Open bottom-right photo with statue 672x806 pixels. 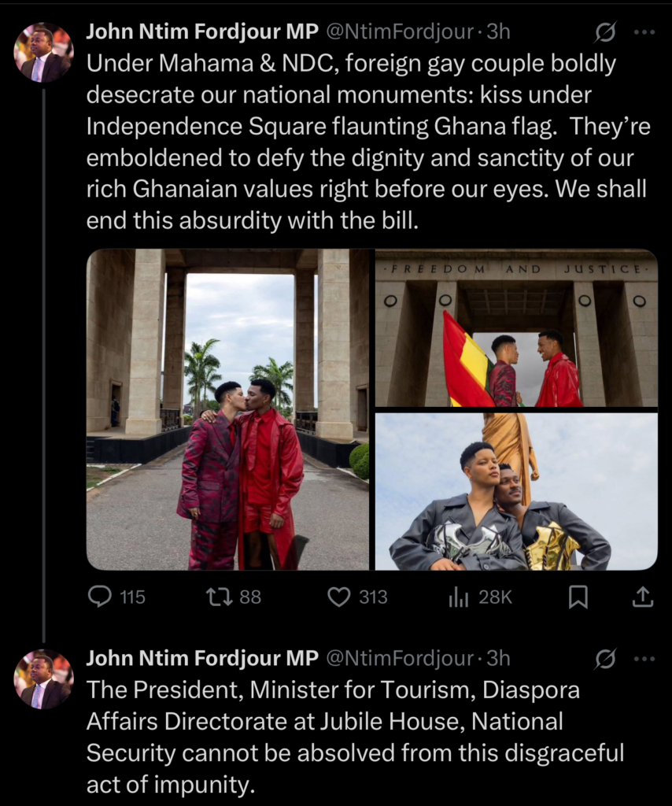pos(516,491)
